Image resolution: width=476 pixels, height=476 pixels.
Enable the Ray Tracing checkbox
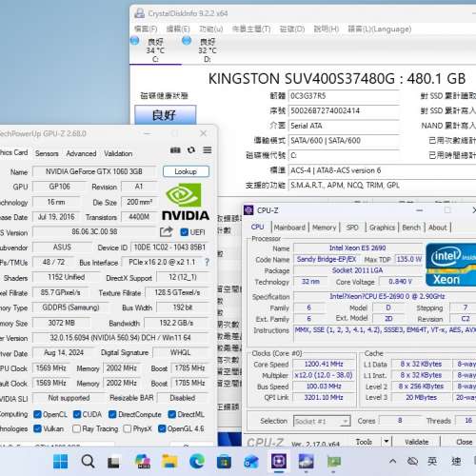click(x=76, y=428)
